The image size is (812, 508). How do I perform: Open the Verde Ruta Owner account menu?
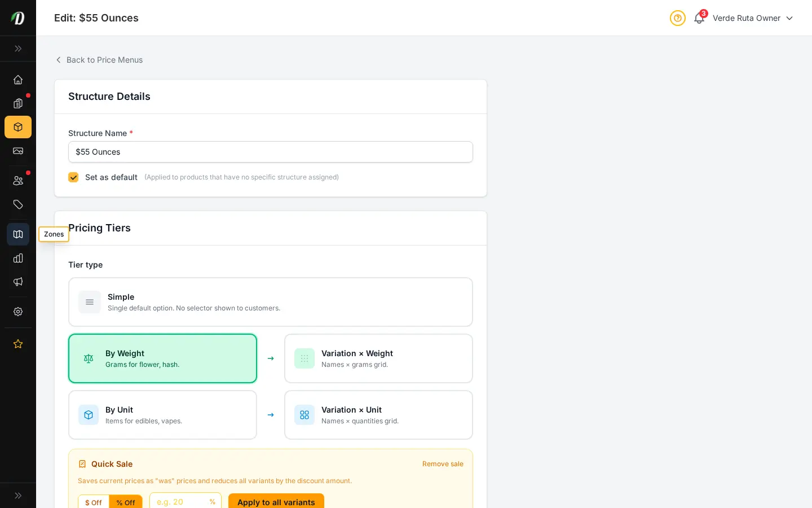753,18
